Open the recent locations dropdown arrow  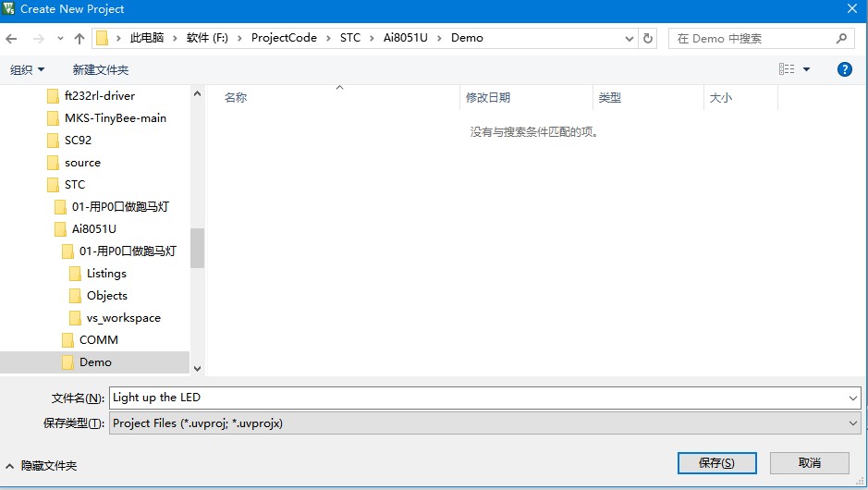point(60,38)
